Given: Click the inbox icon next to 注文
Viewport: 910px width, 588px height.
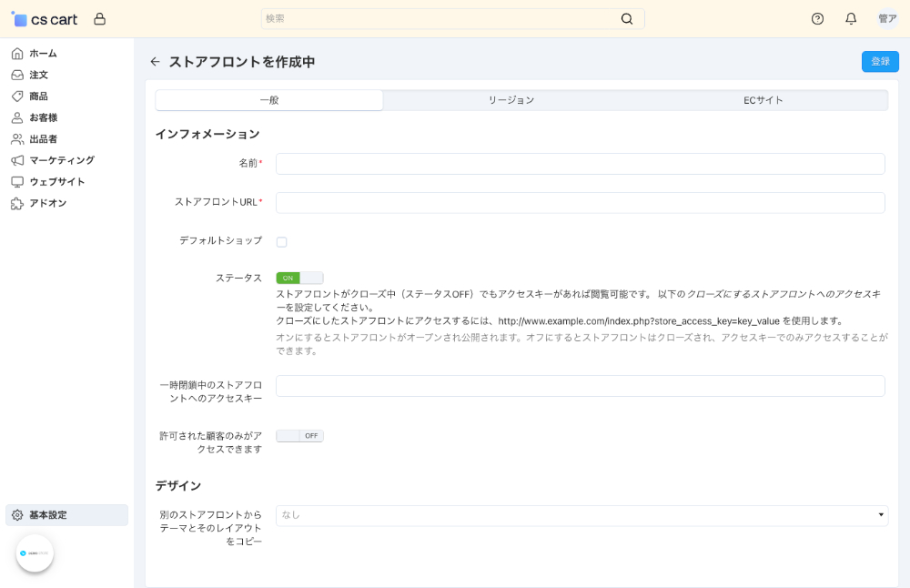Looking at the screenshot, I should tap(17, 75).
